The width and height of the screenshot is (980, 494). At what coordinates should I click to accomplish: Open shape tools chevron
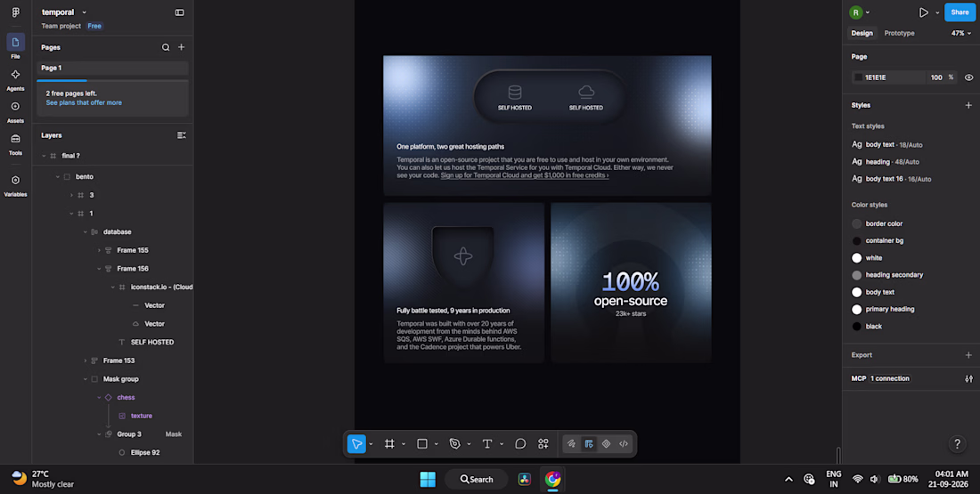coord(436,444)
